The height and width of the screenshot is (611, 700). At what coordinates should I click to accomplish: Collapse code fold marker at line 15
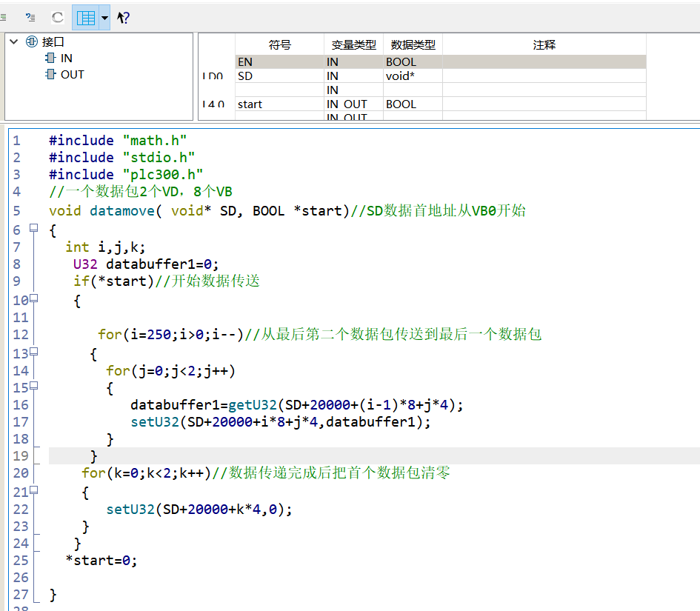[x=33, y=386]
